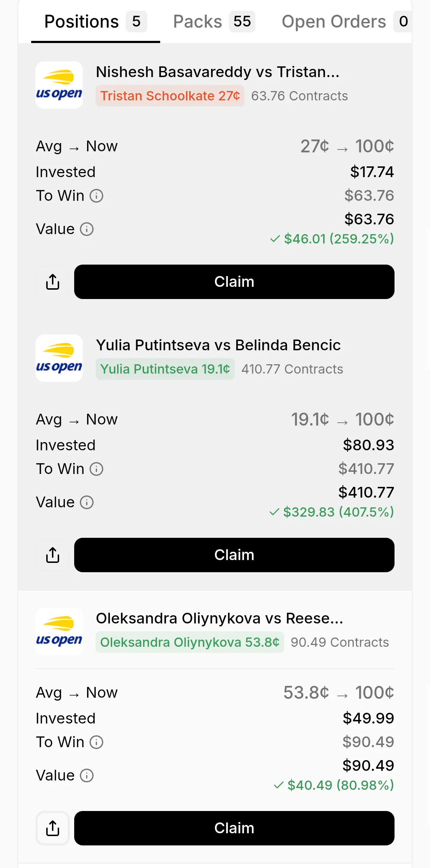Claim the Tristan Schoolkate winnings
The width and height of the screenshot is (430, 868).
(234, 282)
